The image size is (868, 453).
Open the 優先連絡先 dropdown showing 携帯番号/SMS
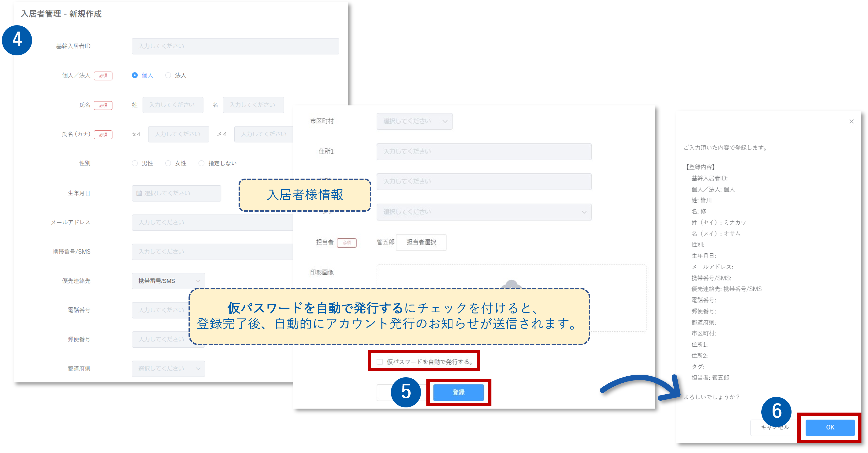[168, 280]
